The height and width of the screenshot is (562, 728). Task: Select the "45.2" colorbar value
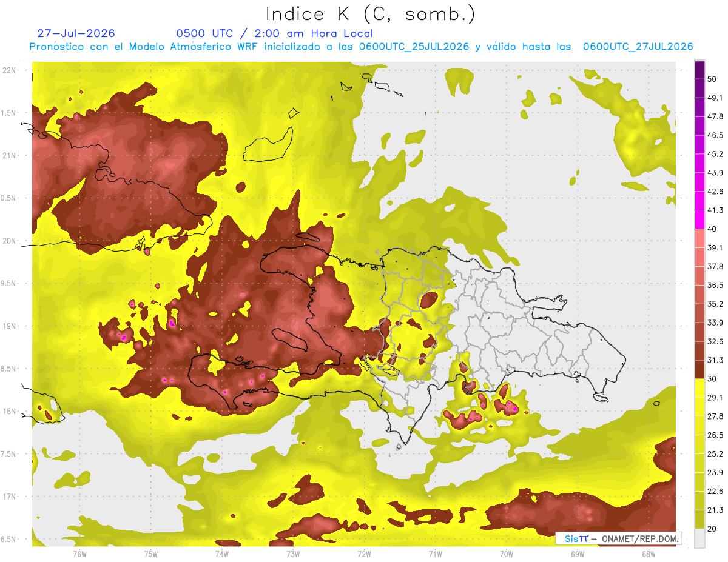tap(715, 154)
